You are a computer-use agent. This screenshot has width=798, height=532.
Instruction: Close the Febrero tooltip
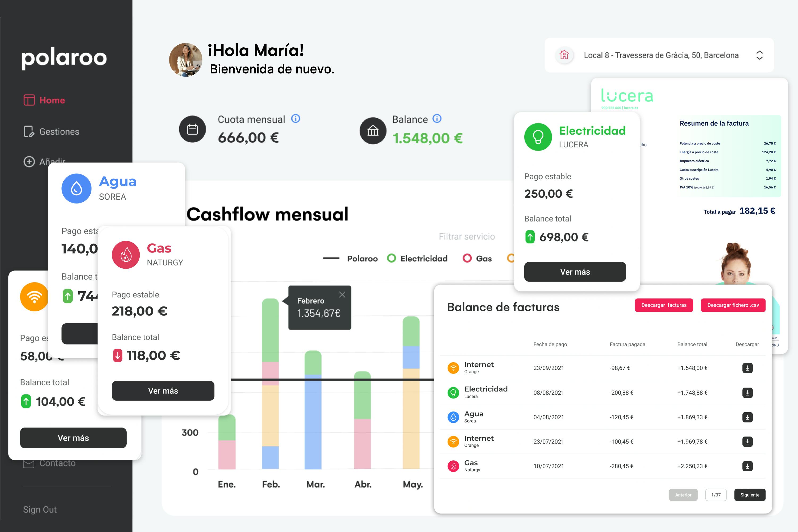tap(342, 294)
